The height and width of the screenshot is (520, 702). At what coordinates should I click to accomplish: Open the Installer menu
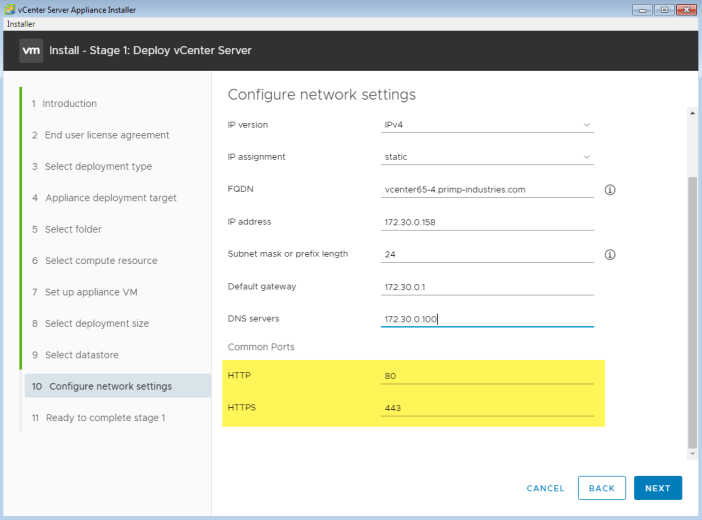21,24
